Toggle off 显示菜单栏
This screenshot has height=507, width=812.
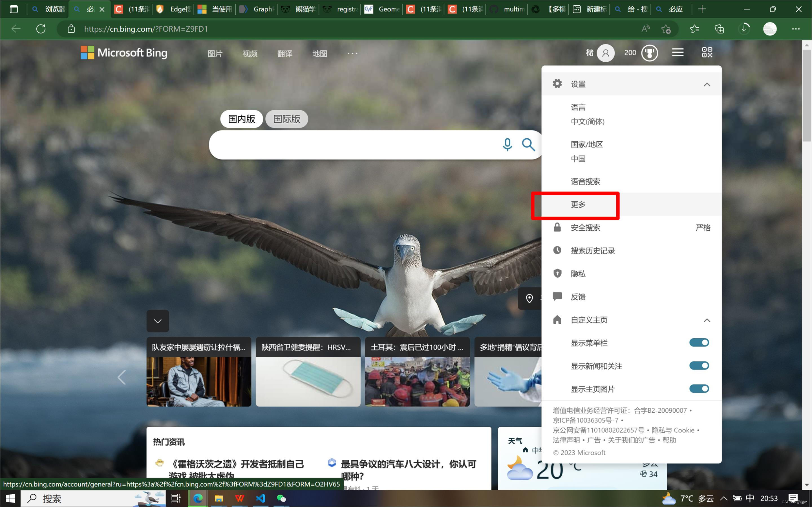pyautogui.click(x=699, y=342)
